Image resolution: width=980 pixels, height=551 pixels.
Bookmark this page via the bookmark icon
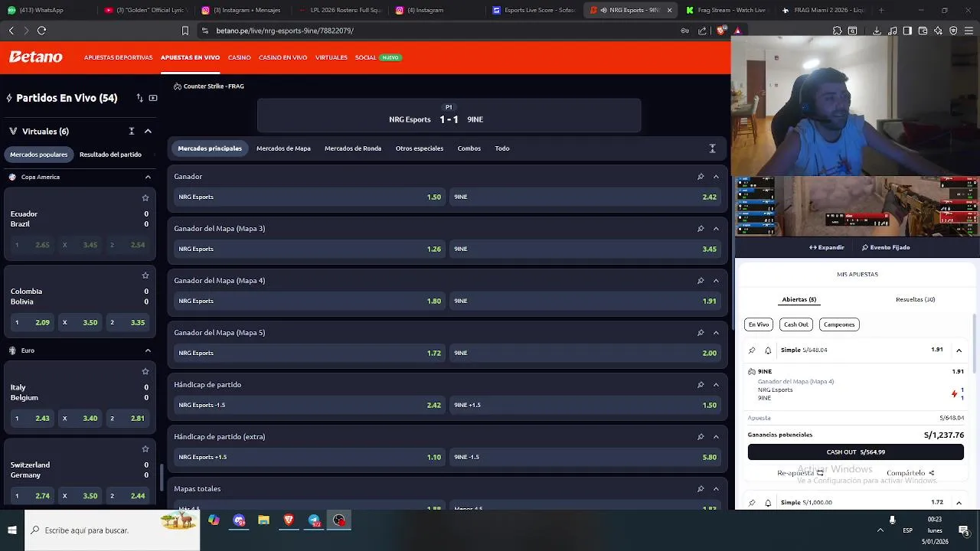point(185,31)
